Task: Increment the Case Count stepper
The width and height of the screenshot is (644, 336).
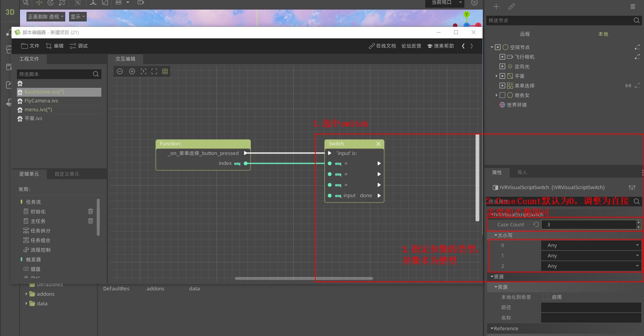Action: (639, 222)
